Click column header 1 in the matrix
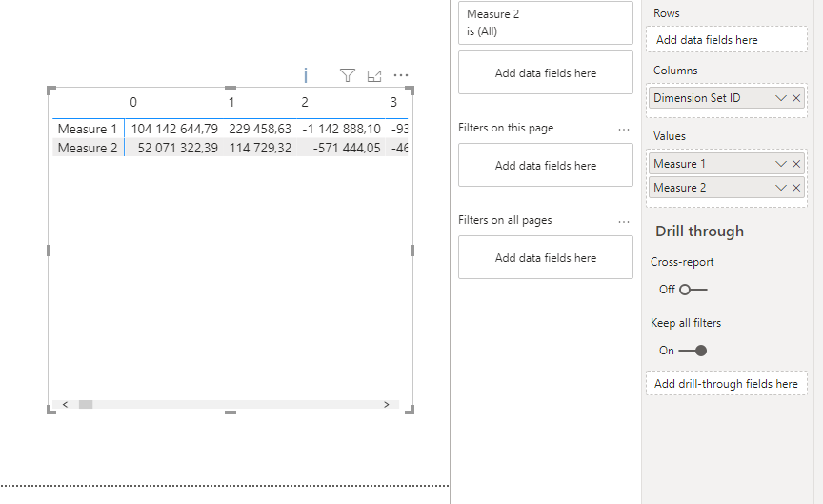The image size is (823, 504). (x=231, y=102)
